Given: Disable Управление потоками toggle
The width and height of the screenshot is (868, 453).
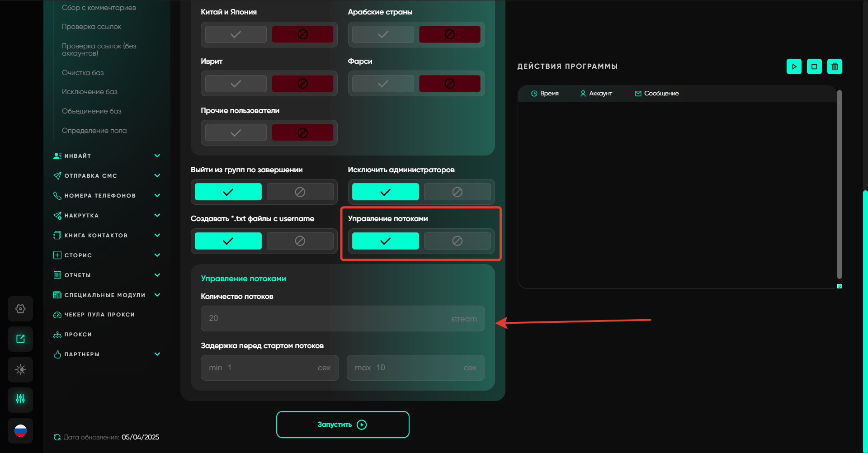Looking at the screenshot, I should pyautogui.click(x=457, y=241).
